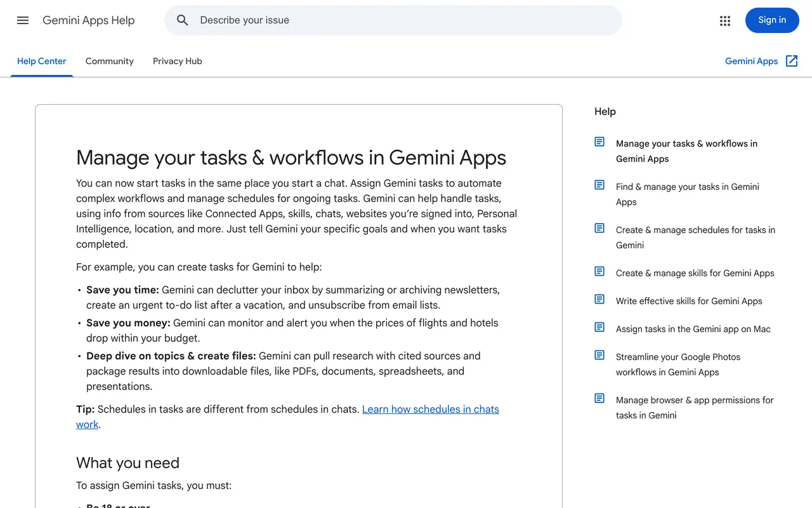Click Deep dive on topics & create files text
The height and width of the screenshot is (508, 812).
171,356
